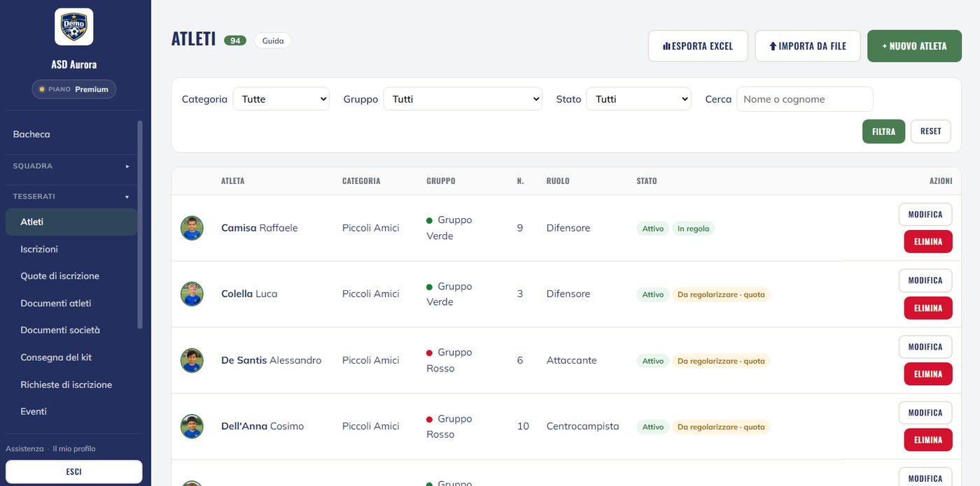Screen dimensions: 980x486
Task: Go to Bacheca in the sidebar
Action: [x=71, y=134]
